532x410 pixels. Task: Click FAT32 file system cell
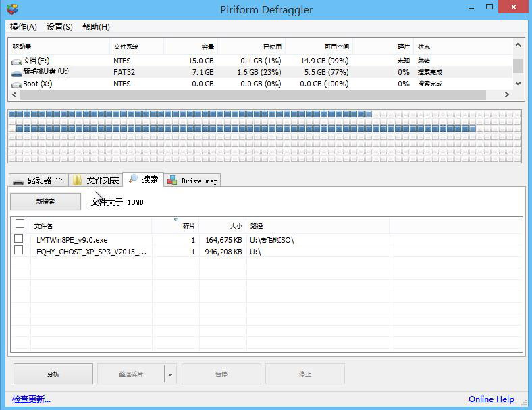pyautogui.click(x=124, y=72)
